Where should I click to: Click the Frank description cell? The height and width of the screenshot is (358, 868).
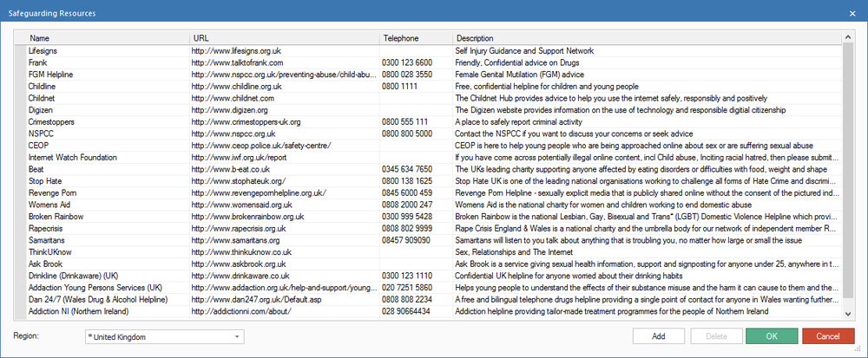click(x=647, y=62)
